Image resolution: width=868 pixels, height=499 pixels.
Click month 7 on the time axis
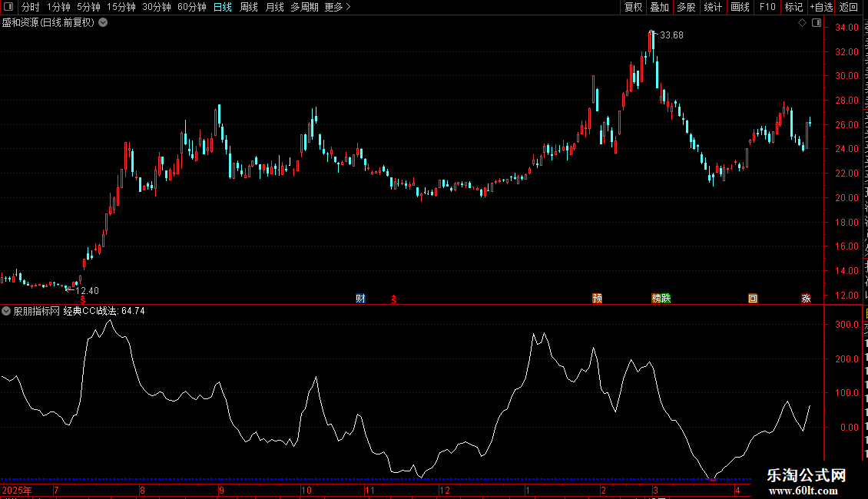(x=57, y=490)
